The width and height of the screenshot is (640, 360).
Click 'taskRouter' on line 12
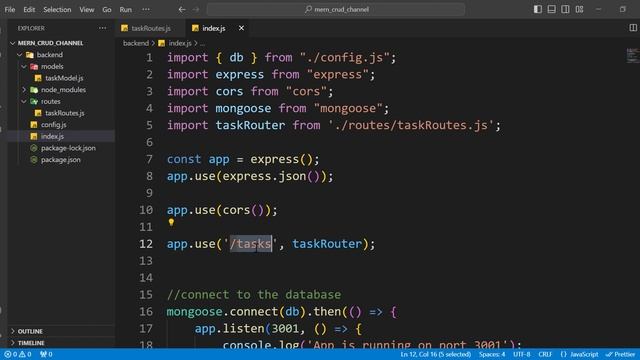327,244
